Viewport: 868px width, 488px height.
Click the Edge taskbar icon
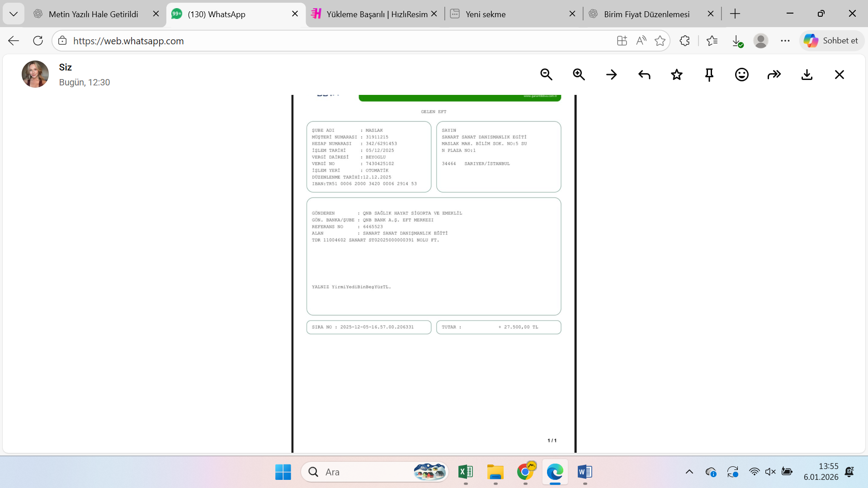coord(555,472)
